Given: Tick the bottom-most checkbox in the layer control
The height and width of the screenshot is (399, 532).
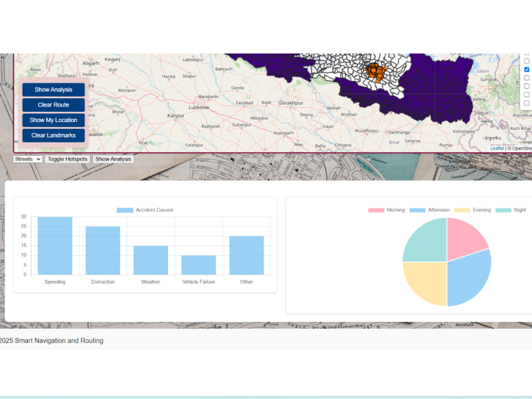Looking at the screenshot, I should coord(527,103).
